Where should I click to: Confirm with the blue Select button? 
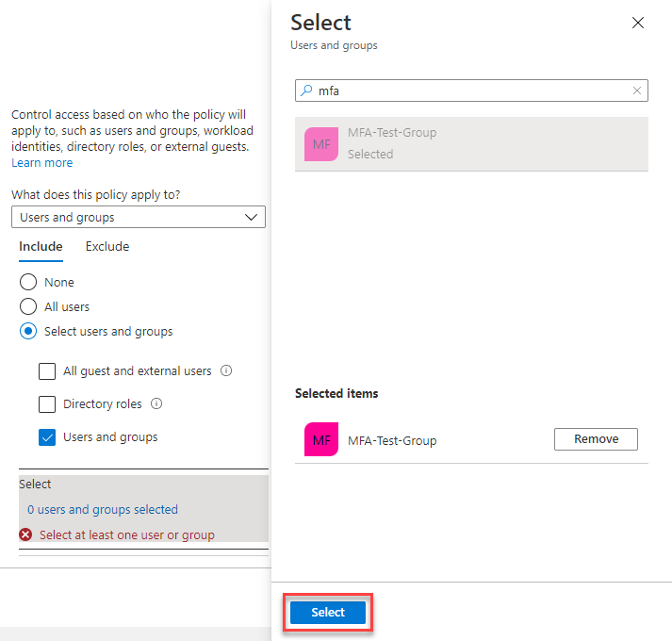point(328,613)
